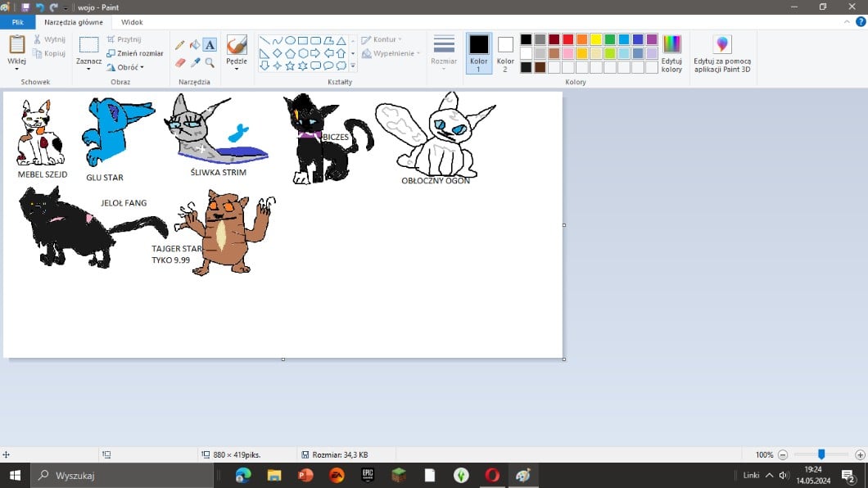This screenshot has width=868, height=488.
Task: Click the Save icon in title bar
Action: coord(25,7)
